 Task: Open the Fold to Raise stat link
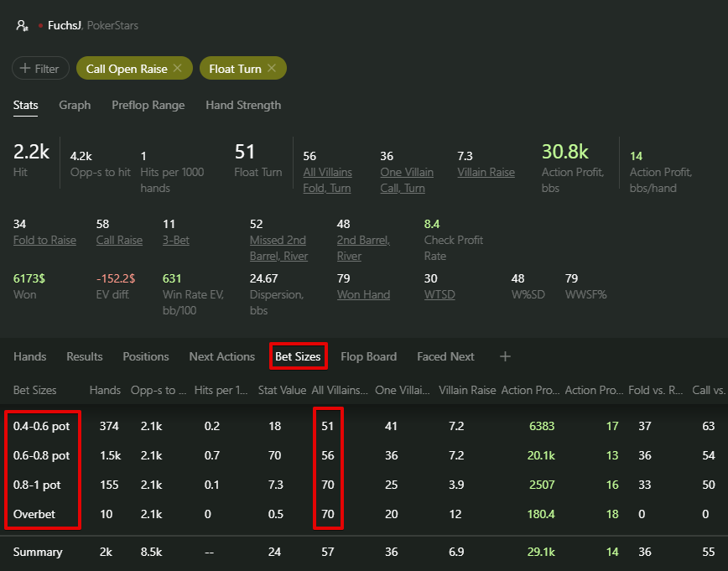click(44, 240)
